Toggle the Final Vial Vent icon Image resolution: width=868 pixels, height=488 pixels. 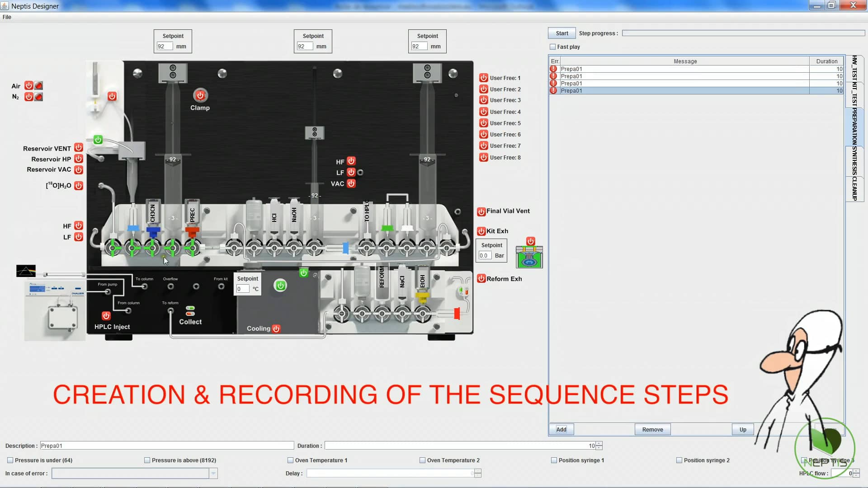481,211
